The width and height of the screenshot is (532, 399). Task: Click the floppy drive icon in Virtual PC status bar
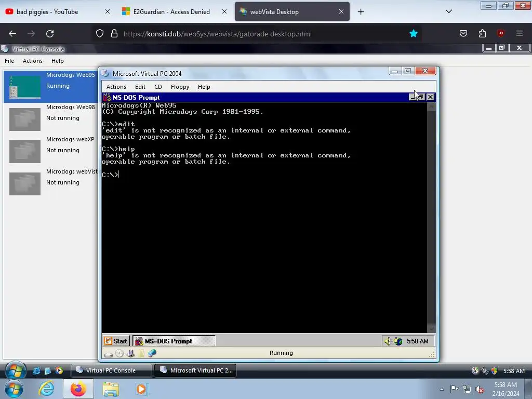pyautogui.click(x=130, y=353)
